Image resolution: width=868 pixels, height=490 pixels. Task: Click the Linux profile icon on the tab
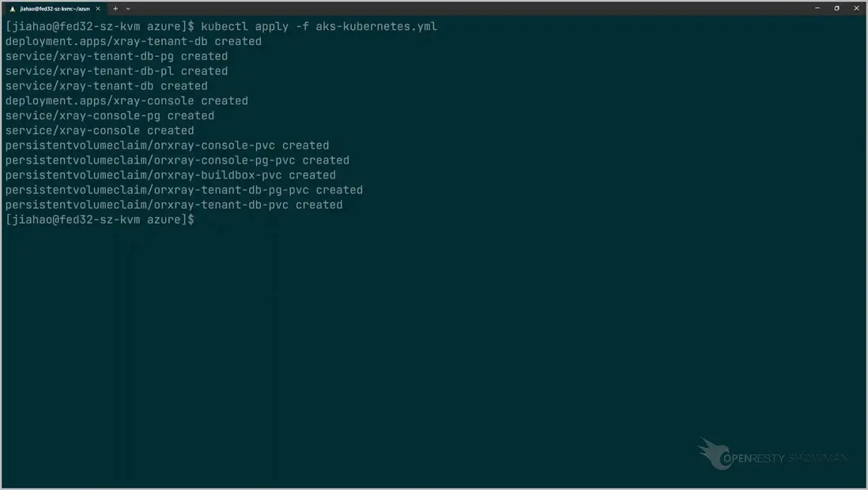point(12,8)
